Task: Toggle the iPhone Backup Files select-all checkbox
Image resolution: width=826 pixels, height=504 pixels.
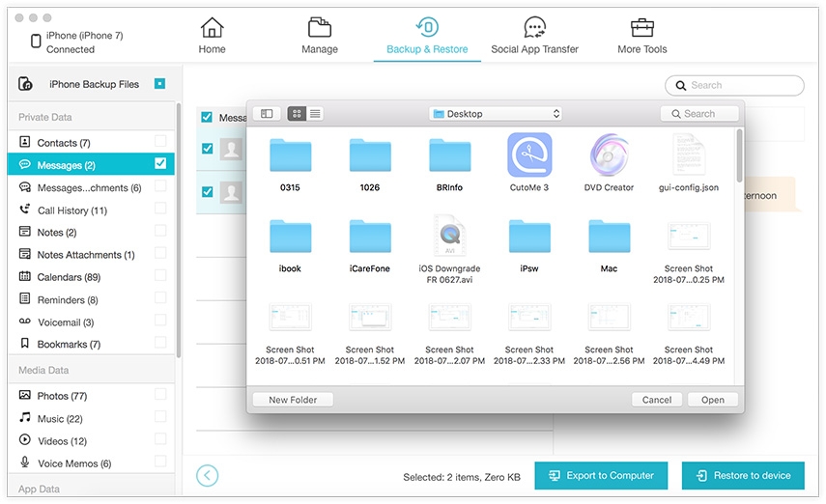Action: [x=159, y=83]
